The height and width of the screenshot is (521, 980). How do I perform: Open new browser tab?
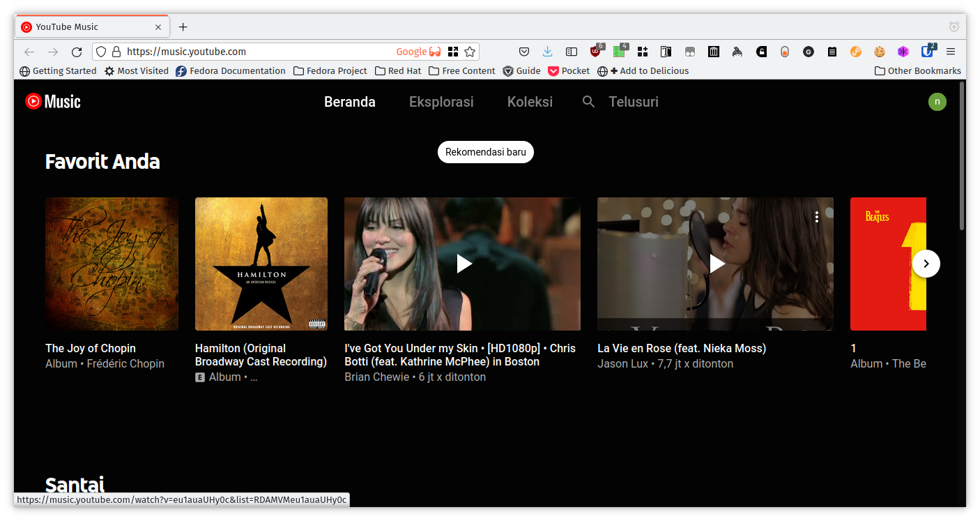coord(183,27)
